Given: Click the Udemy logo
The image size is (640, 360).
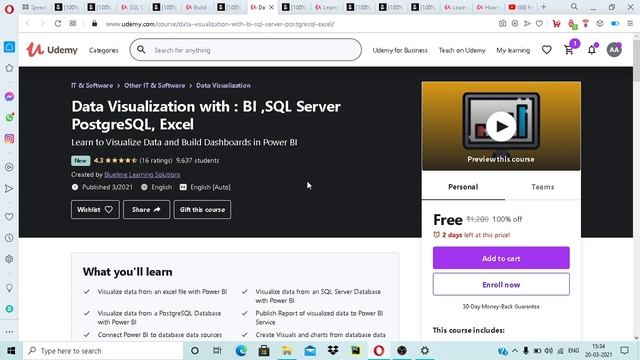Looking at the screenshot, I should click(52, 50).
